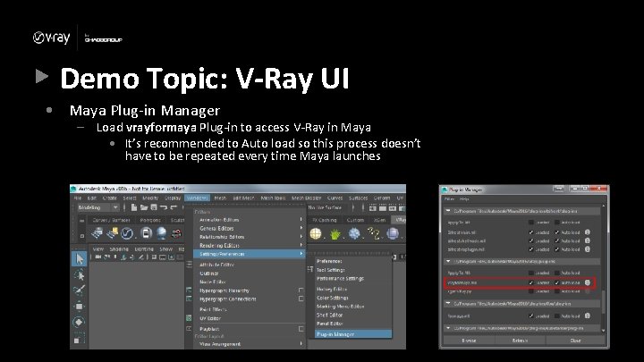The width and height of the screenshot is (644, 362).
Task: Expand the View Arrangement submenu
Action: click(x=301, y=344)
